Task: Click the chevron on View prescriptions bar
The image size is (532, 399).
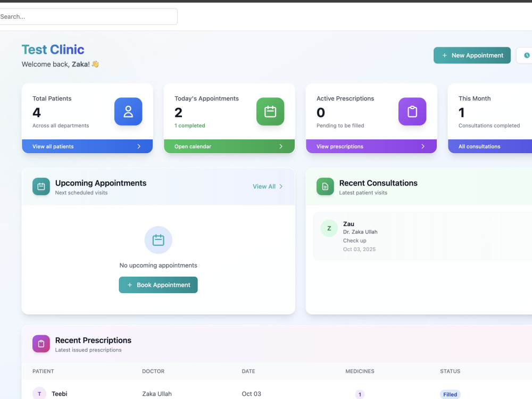Action: point(423,146)
